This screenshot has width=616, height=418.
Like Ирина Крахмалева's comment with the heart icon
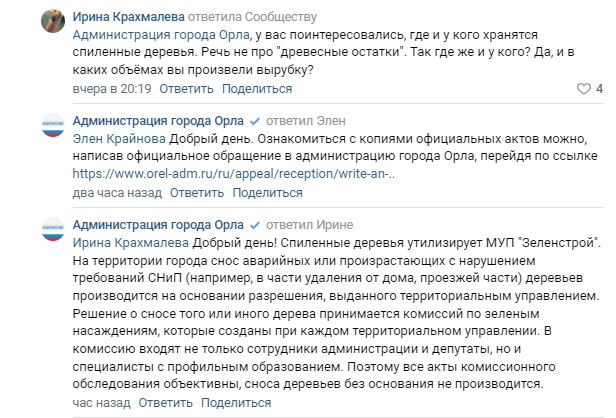point(583,89)
